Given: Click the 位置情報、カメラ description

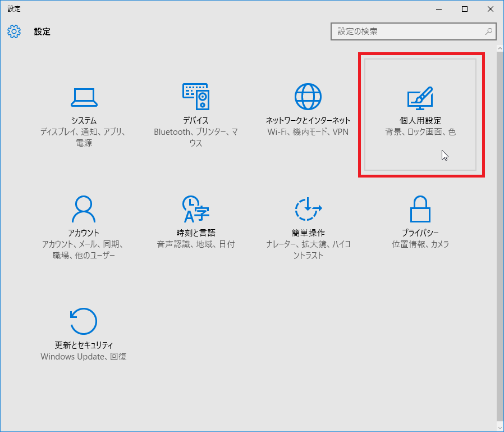Looking at the screenshot, I should coord(420,244).
